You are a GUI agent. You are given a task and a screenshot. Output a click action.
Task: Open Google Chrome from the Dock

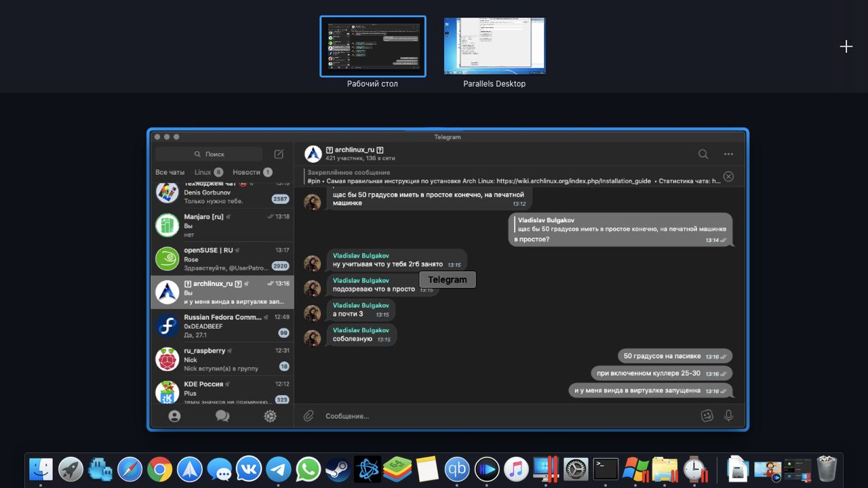pyautogui.click(x=160, y=469)
